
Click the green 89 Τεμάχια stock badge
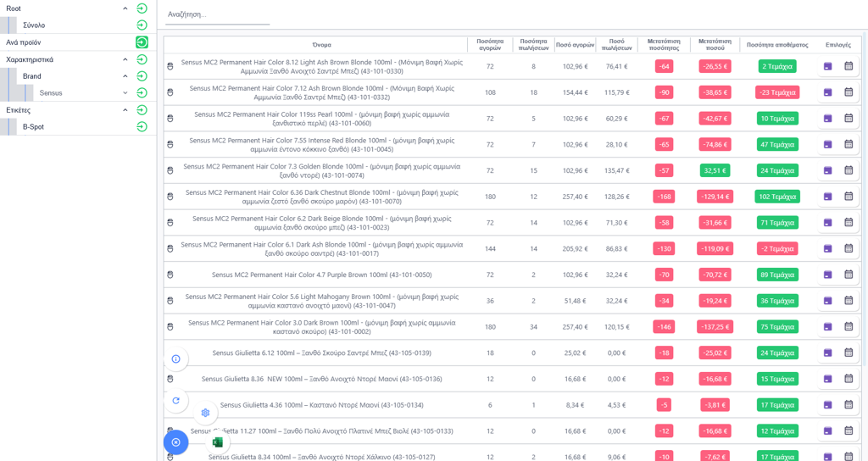point(777,275)
